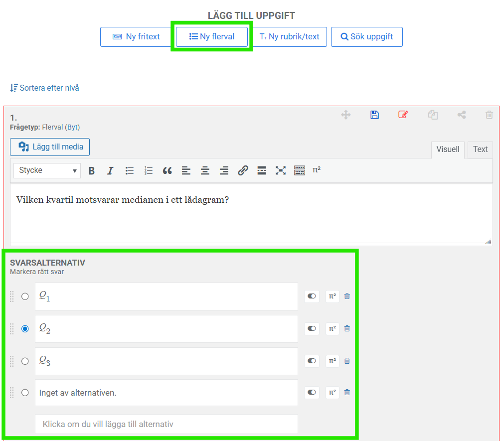The height and width of the screenshot is (441, 504).
Task: Click the 'Klicka om du vill lägga till alternativ' field
Action: pos(166,425)
